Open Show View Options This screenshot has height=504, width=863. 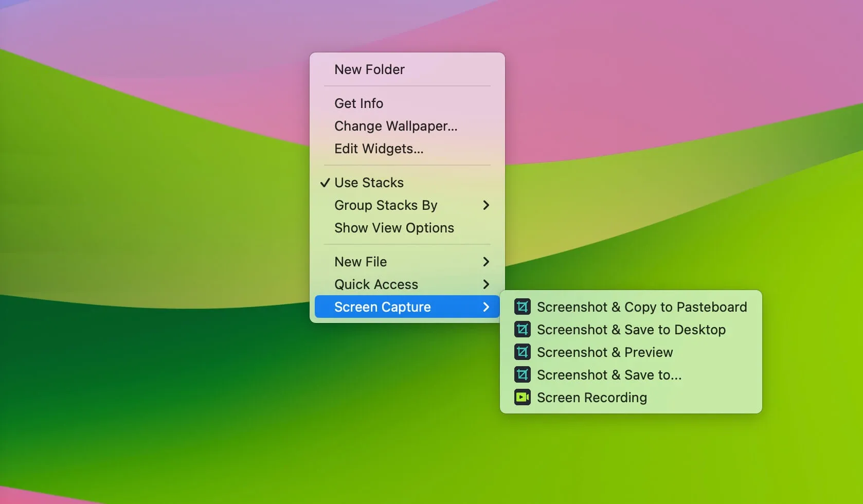pos(393,228)
